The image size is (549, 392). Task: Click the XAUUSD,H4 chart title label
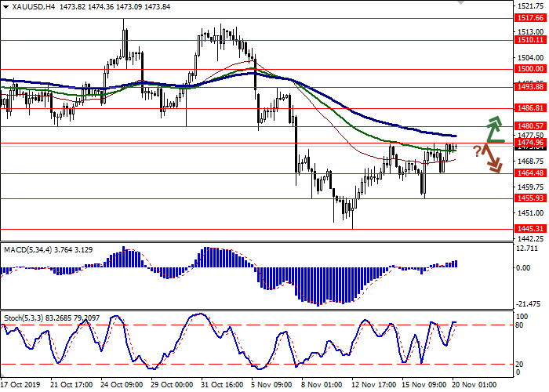[24, 5]
